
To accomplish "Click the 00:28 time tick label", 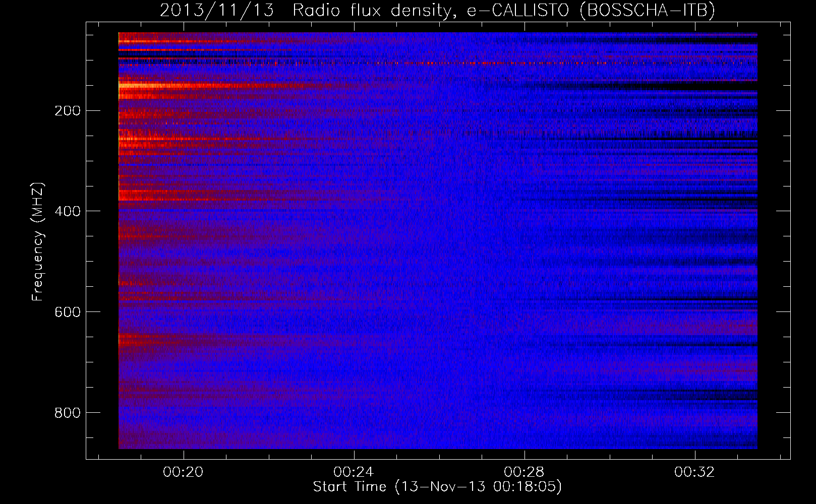I will pyautogui.click(x=524, y=472).
